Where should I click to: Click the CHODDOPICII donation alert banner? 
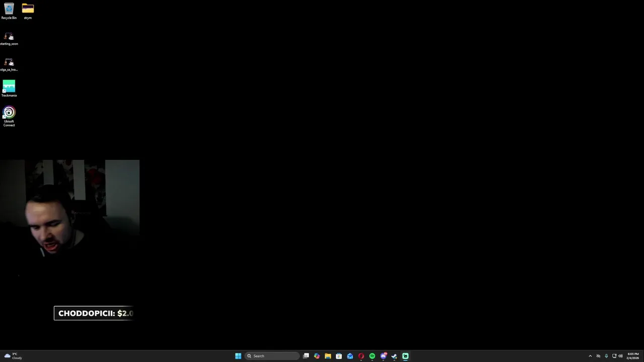[94, 313]
